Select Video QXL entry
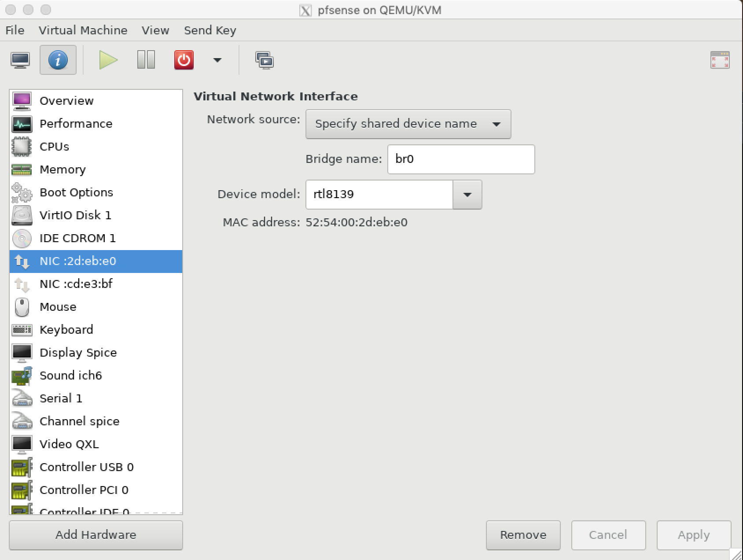 pos(96,444)
